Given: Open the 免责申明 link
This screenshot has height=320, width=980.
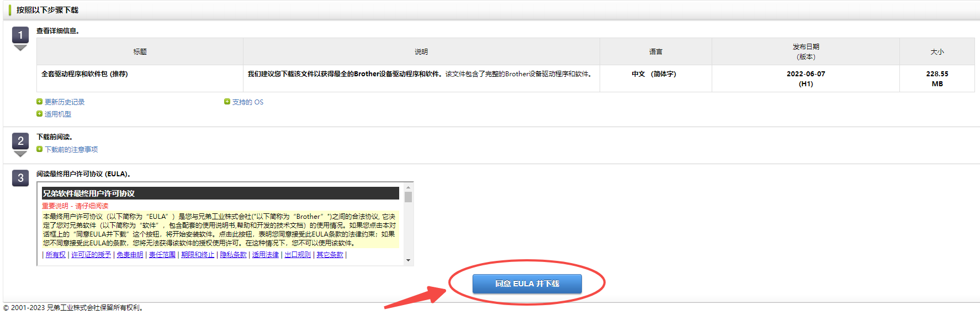Looking at the screenshot, I should [130, 255].
